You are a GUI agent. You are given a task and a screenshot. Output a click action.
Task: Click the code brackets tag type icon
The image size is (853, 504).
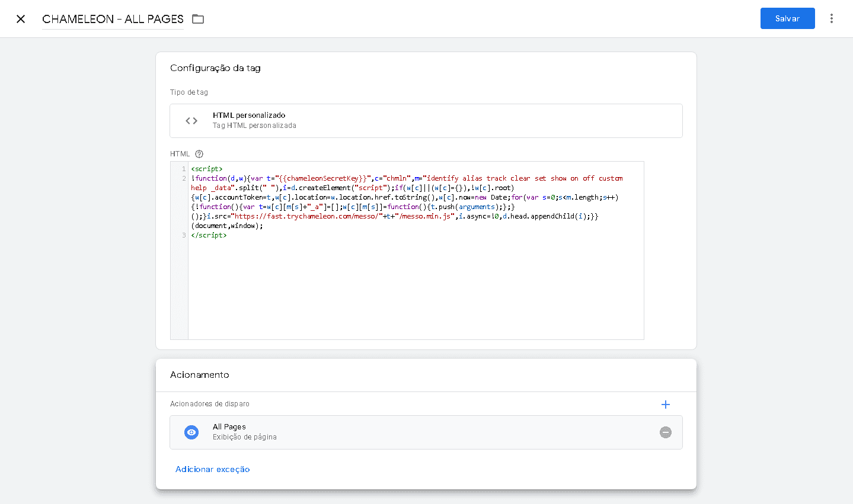pos(191,121)
